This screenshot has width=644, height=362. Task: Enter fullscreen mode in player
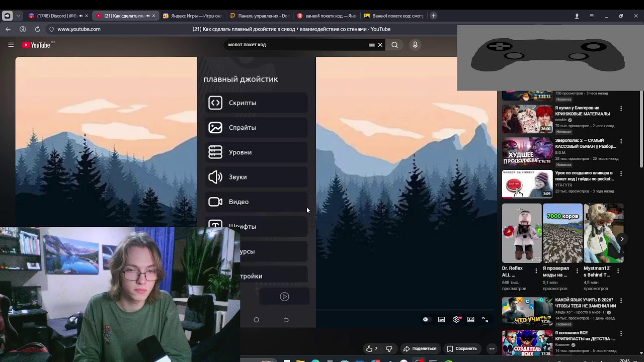click(x=485, y=319)
